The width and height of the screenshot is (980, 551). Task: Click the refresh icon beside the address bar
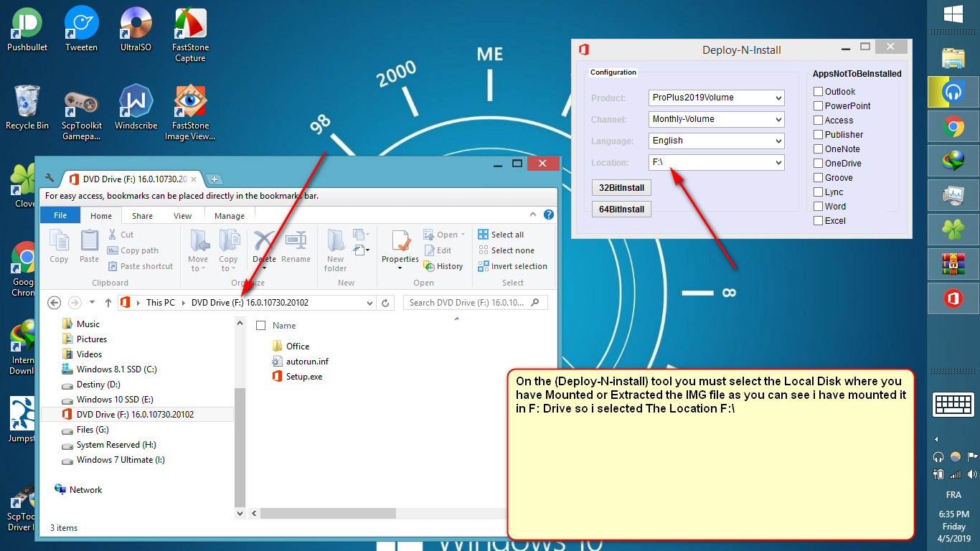[x=386, y=303]
